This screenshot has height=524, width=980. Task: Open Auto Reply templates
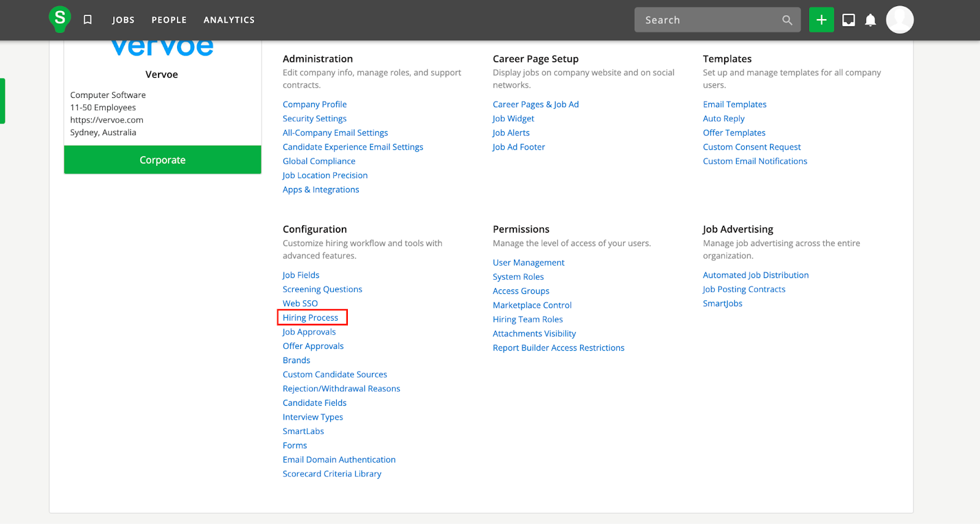tap(723, 119)
